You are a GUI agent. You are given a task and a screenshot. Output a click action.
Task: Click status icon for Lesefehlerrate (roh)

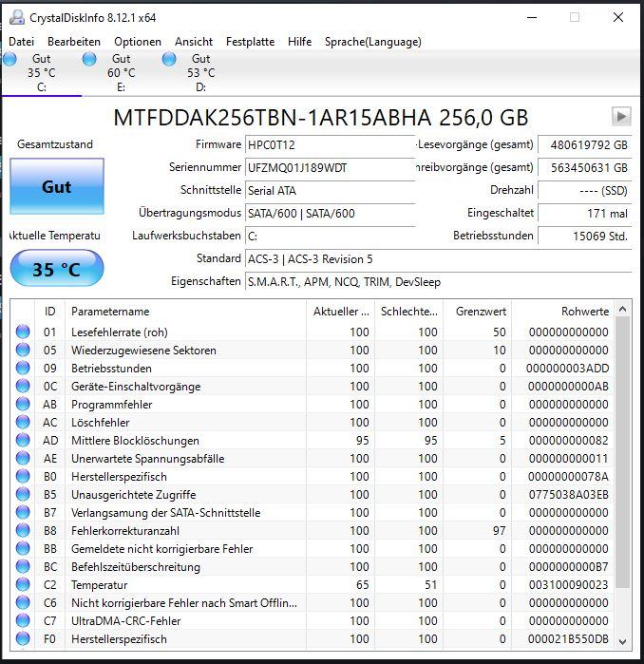pyautogui.click(x=23, y=332)
